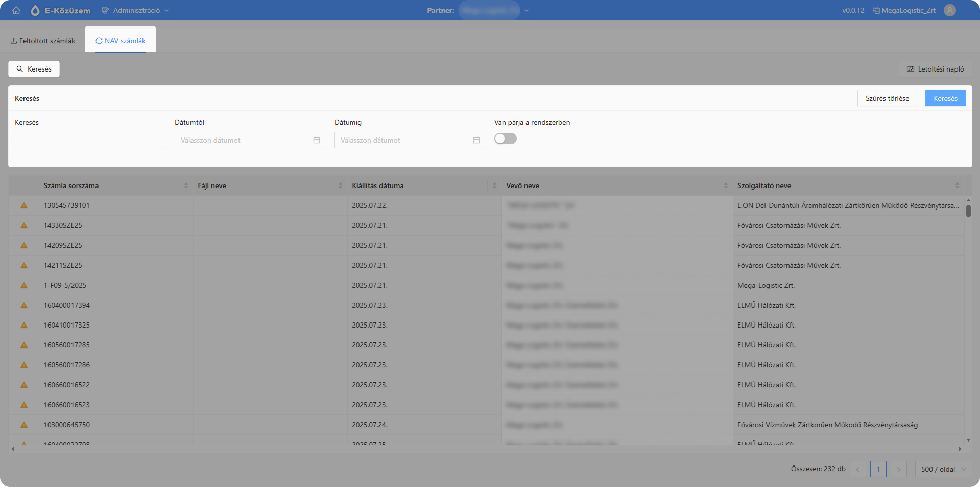980x487 pixels.
Task: Sort by Számla sorszáma column arrows
Action: 186,185
